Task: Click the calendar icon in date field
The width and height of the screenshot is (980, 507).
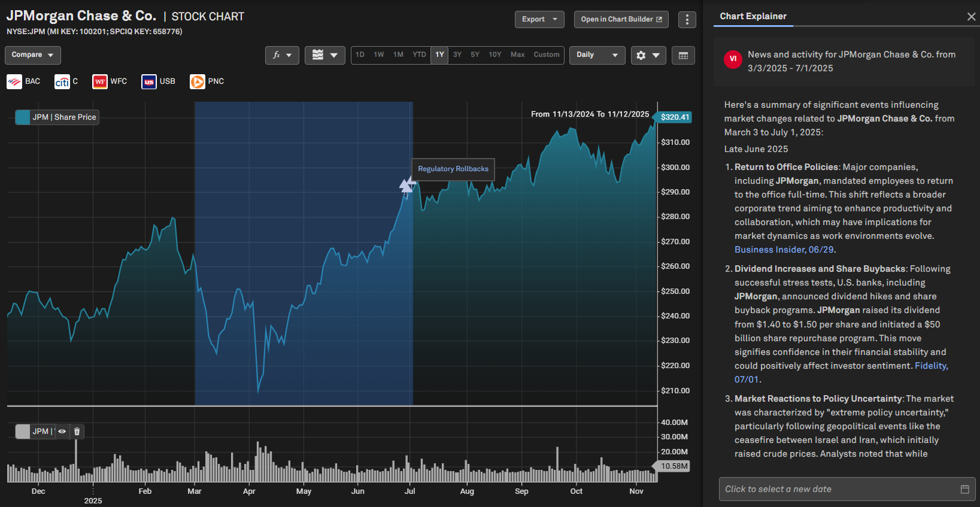Action: [964, 489]
